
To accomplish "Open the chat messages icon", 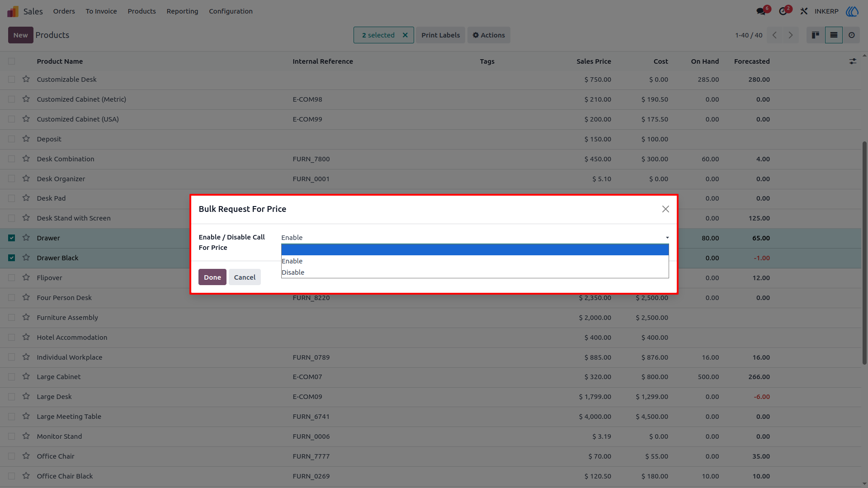I will tap(761, 11).
